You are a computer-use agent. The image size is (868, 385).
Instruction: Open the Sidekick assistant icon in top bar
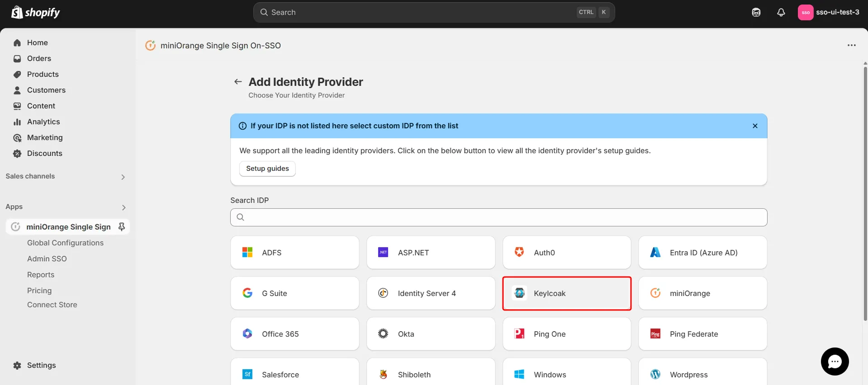click(756, 12)
